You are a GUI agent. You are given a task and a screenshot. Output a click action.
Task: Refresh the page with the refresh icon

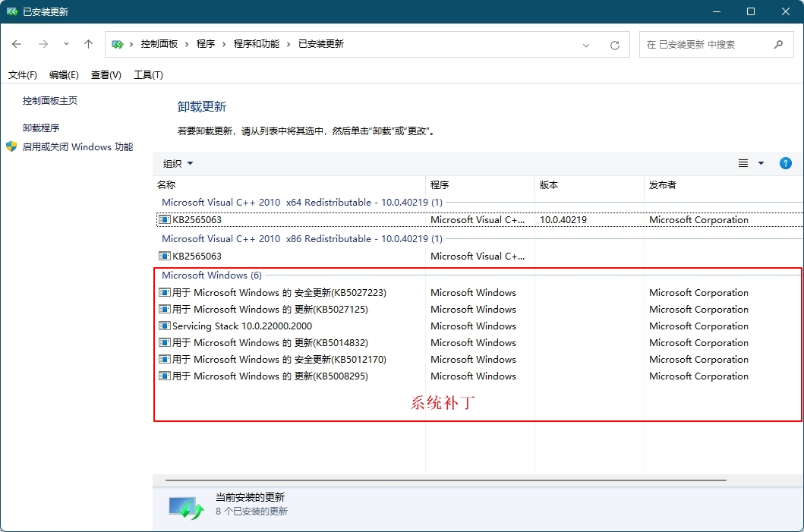(614, 44)
